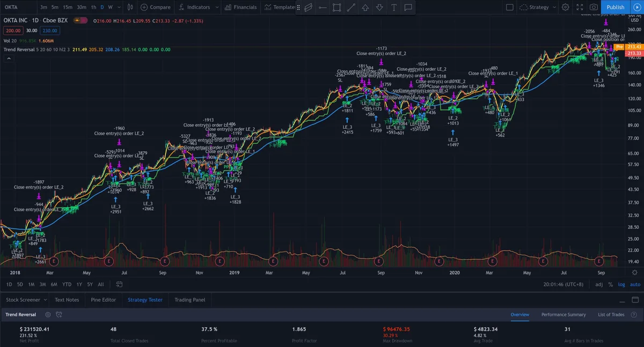This screenshot has width=644, height=347.
Task: Expand the Stock Screener dropdown arrow
Action: (45, 300)
